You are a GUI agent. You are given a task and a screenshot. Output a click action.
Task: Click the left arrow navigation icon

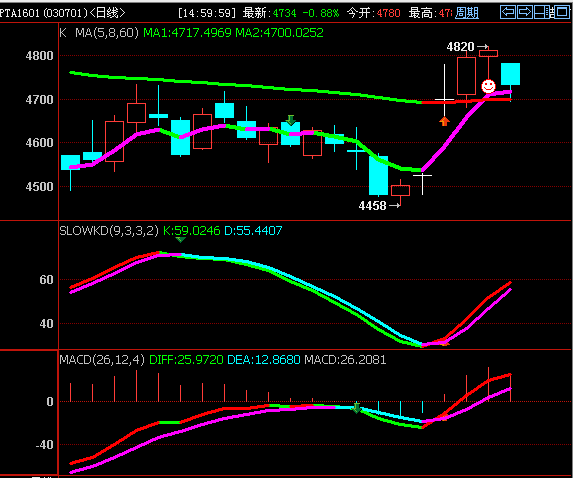click(x=508, y=12)
